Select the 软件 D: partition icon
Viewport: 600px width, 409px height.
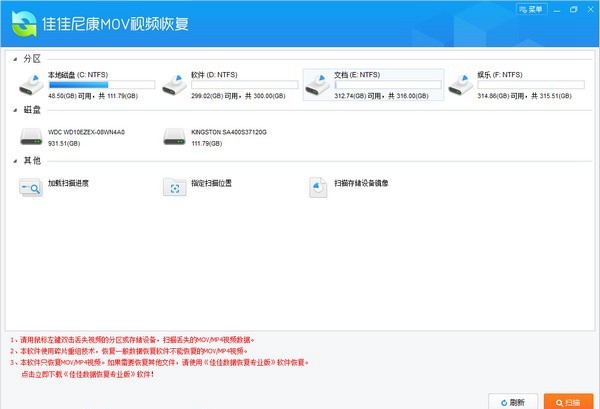click(x=174, y=85)
